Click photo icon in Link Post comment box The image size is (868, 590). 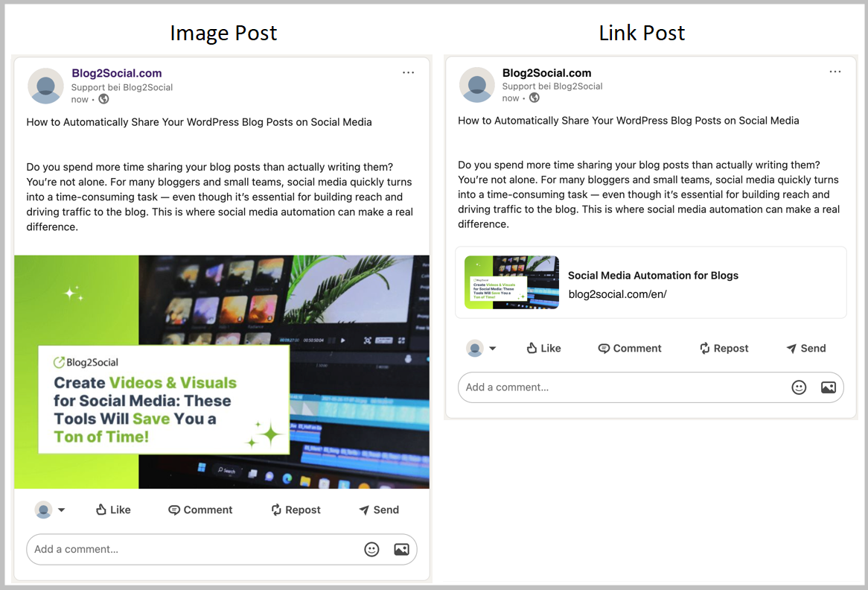828,387
